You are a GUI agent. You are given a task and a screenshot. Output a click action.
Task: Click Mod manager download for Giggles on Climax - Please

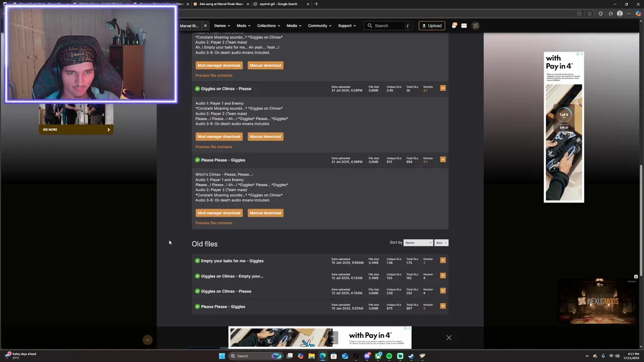[219, 136]
